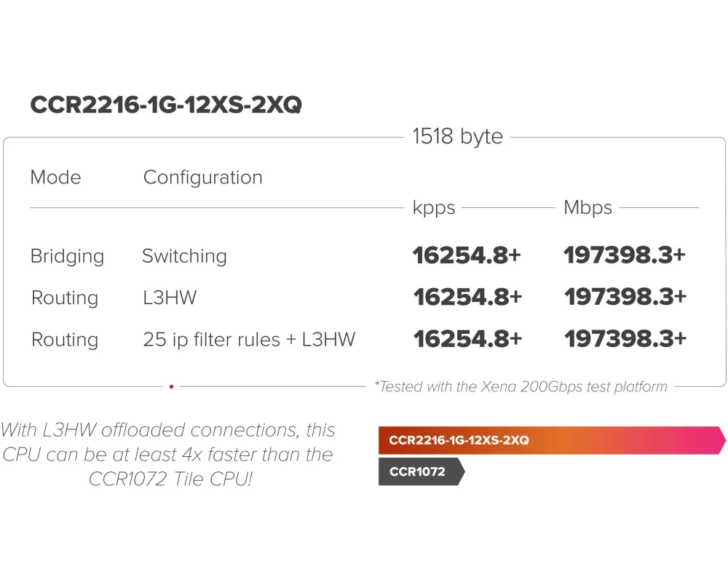Select "25 ip filter rules + L3HW" configuration
The image size is (728, 582).
click(249, 340)
